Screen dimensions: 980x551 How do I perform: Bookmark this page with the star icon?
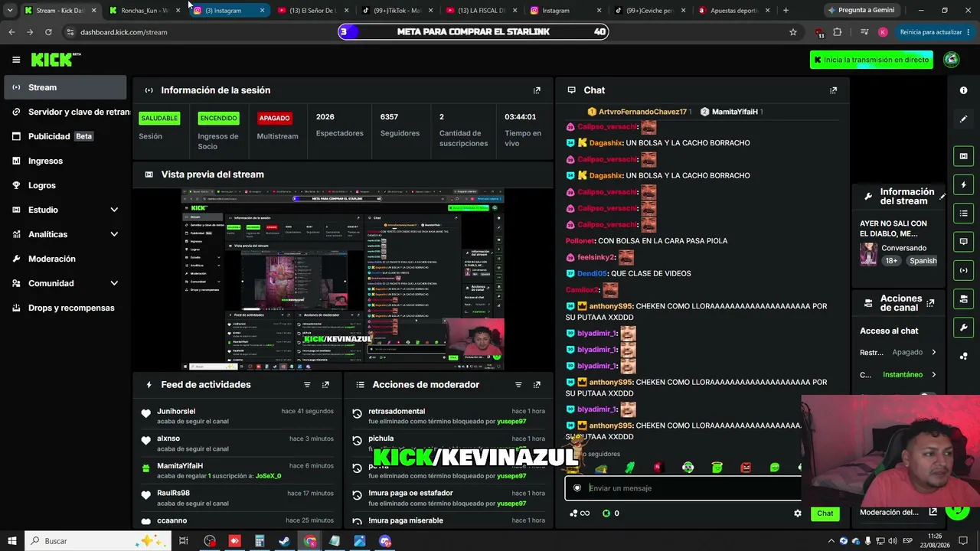tap(793, 32)
